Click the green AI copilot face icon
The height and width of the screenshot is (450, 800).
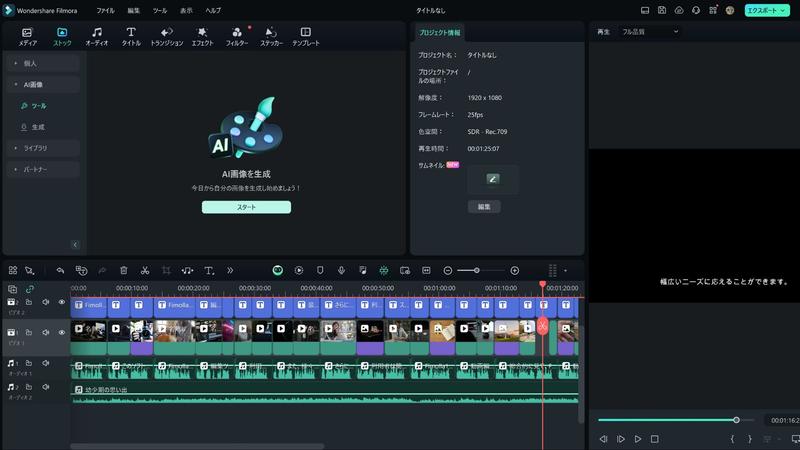pyautogui.click(x=278, y=270)
